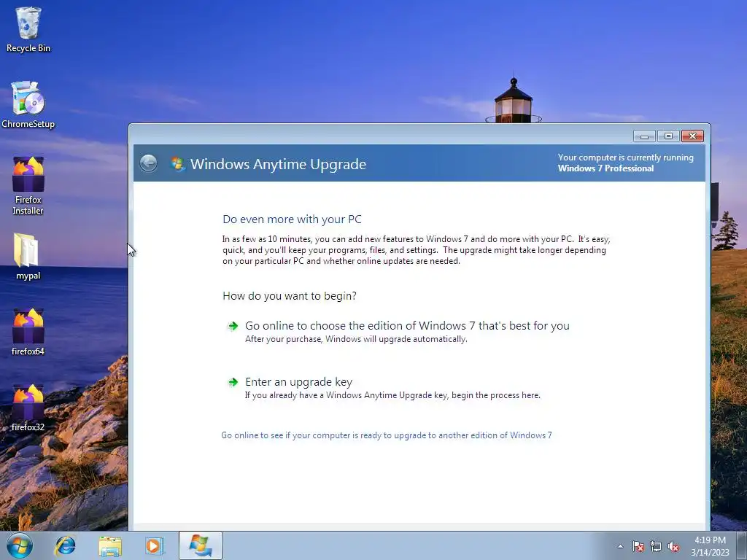Screen dimensions: 747x560
Task: Show hidden tray icons arrow
Action: click(620, 546)
